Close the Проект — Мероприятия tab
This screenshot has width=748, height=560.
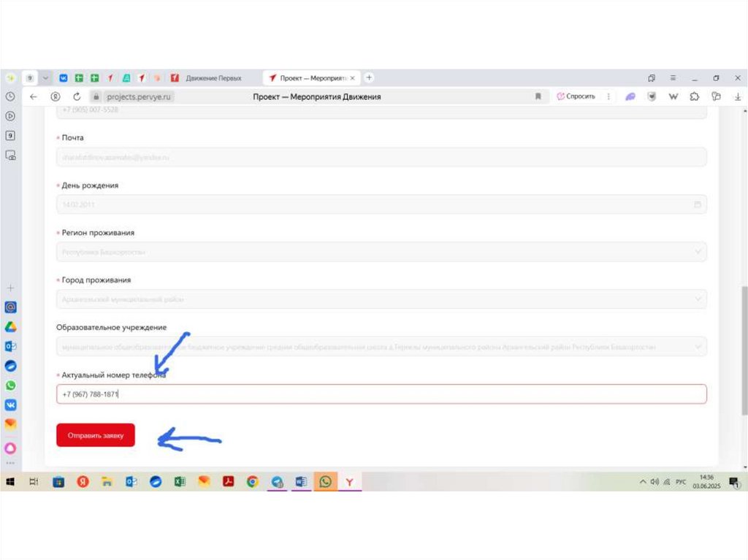tap(353, 77)
